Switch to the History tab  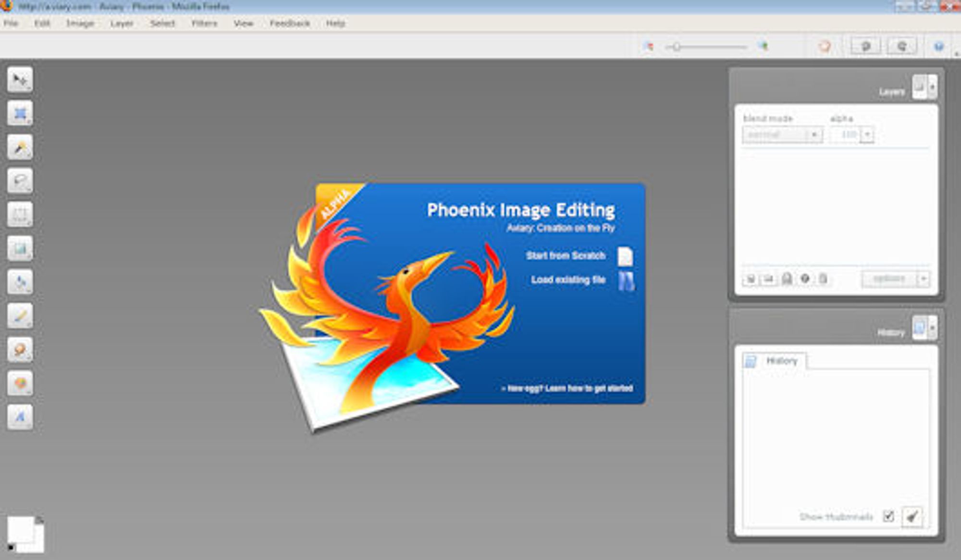(775, 361)
